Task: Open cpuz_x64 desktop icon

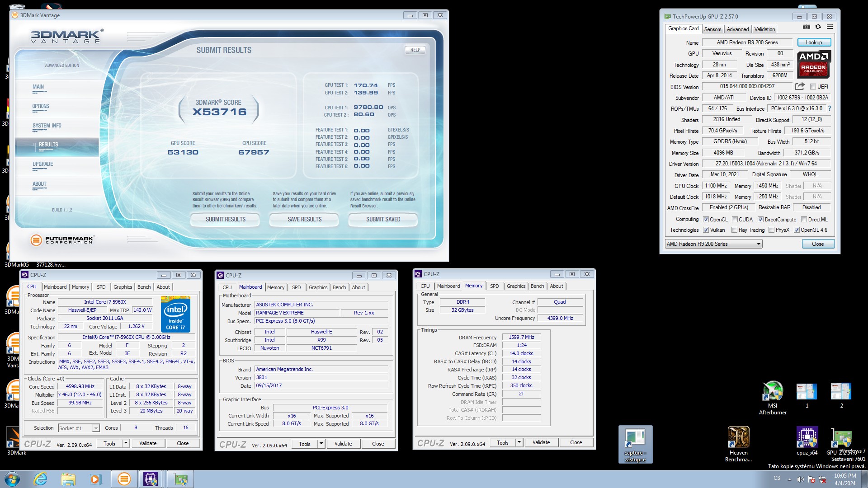Action: (x=807, y=441)
